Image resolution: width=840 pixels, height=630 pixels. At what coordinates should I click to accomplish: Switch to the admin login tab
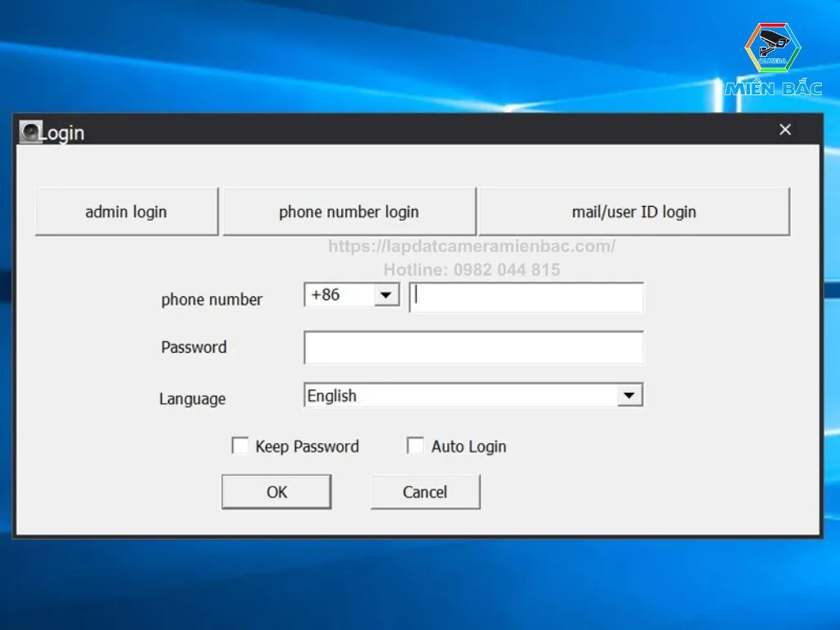pyautogui.click(x=126, y=211)
